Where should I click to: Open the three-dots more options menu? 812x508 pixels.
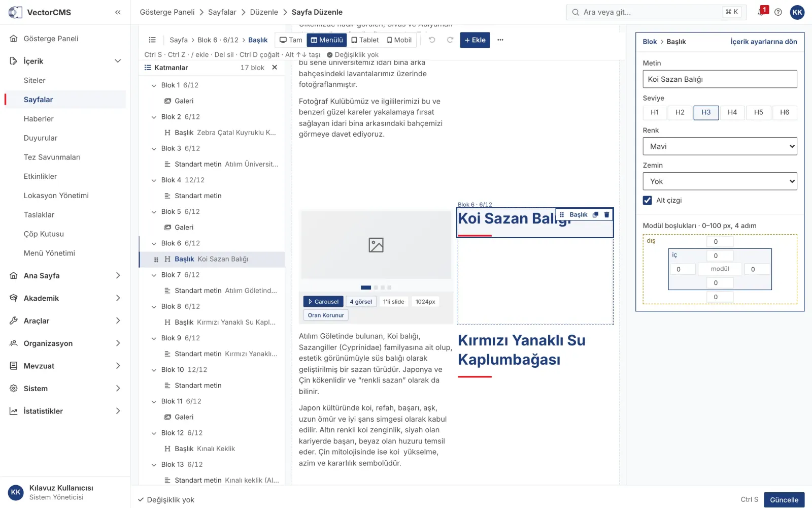click(500, 40)
